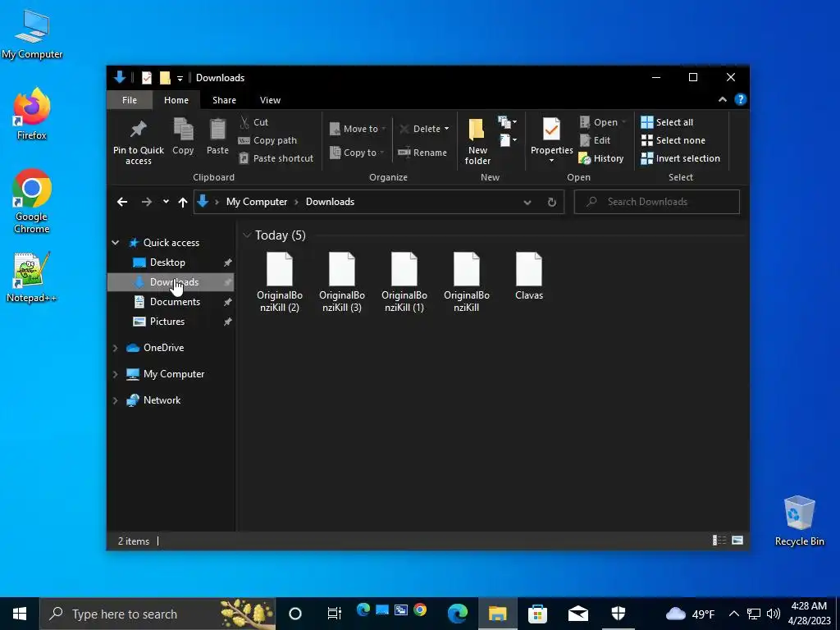Expand the Network tree node
This screenshot has height=630, width=840.
(x=115, y=400)
